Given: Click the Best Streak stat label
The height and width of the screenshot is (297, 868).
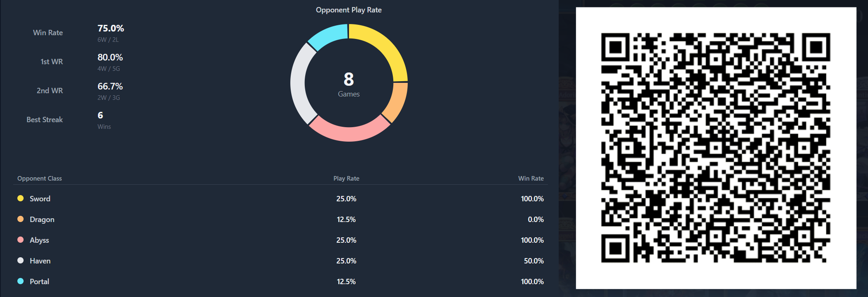Looking at the screenshot, I should pos(45,120).
